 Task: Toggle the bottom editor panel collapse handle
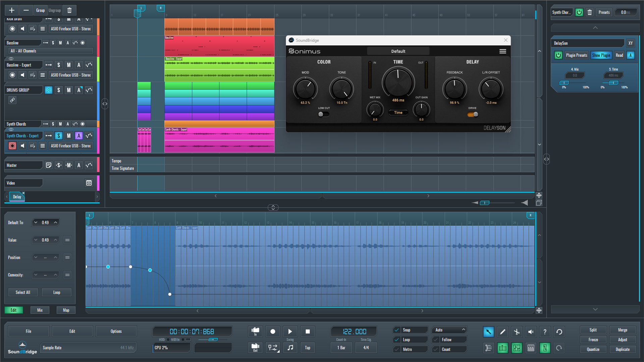click(273, 208)
